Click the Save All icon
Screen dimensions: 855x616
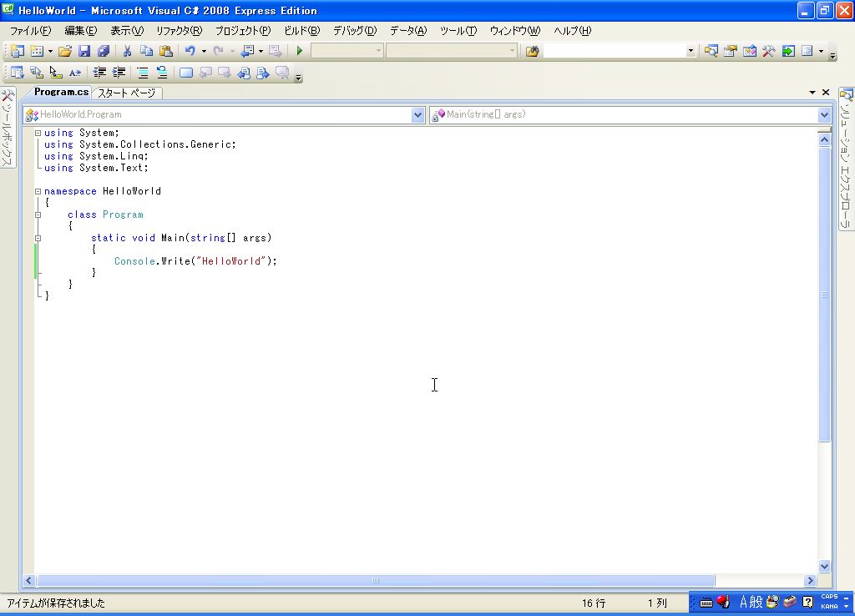pyautogui.click(x=103, y=51)
